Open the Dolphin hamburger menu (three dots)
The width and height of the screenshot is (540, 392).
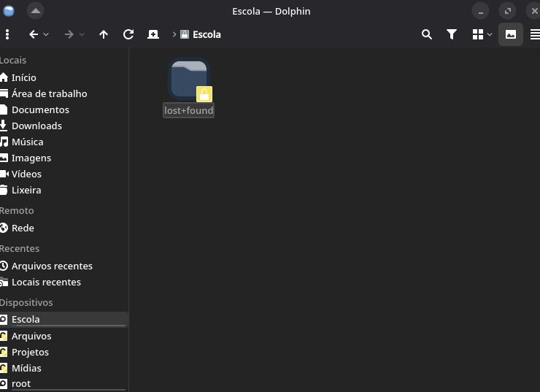(x=7, y=34)
